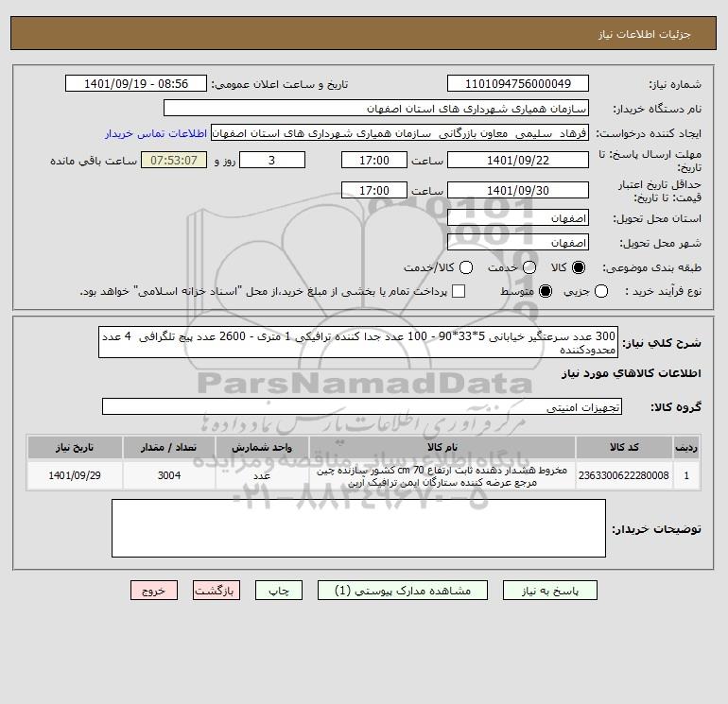Click the کد کالا column header
Viewport: 728px width, 704px height.
tap(624, 447)
